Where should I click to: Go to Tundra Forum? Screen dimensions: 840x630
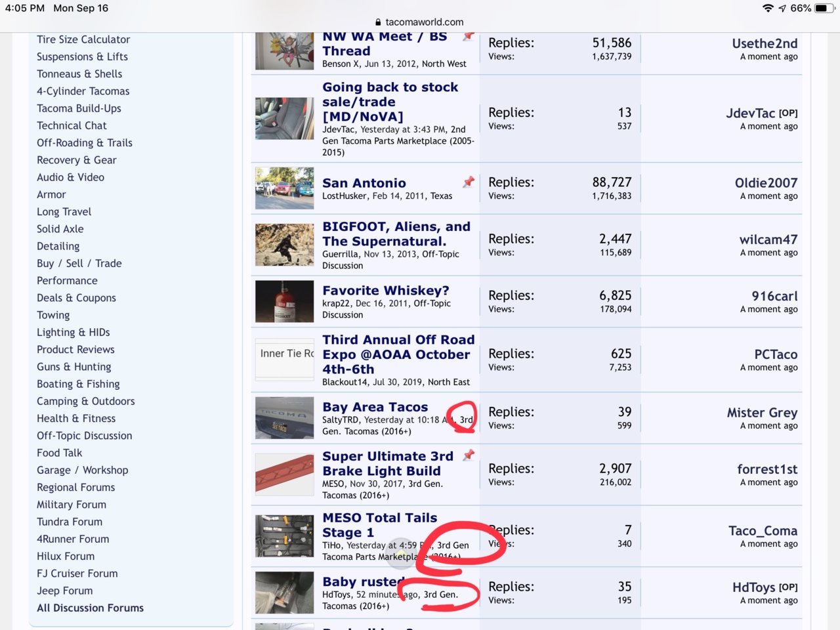[x=70, y=522]
